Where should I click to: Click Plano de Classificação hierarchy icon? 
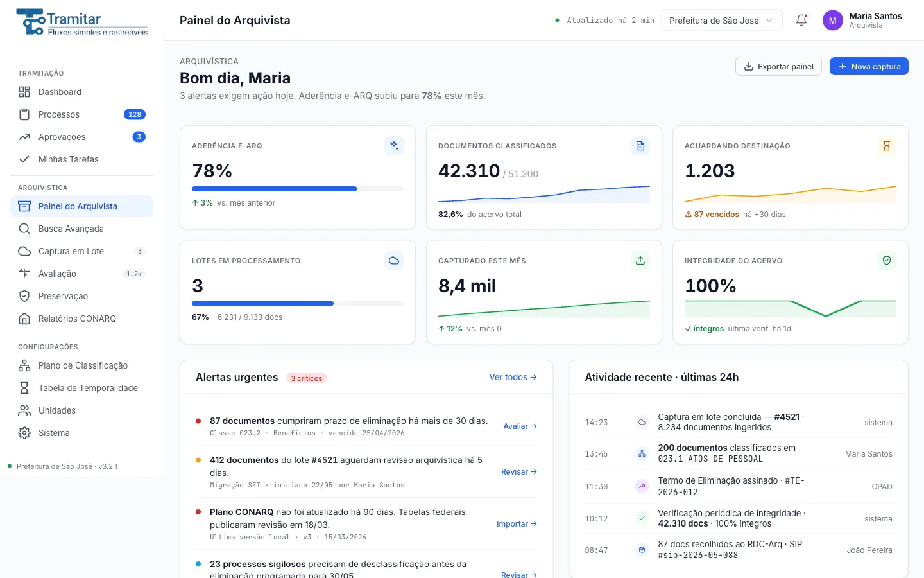coord(24,365)
